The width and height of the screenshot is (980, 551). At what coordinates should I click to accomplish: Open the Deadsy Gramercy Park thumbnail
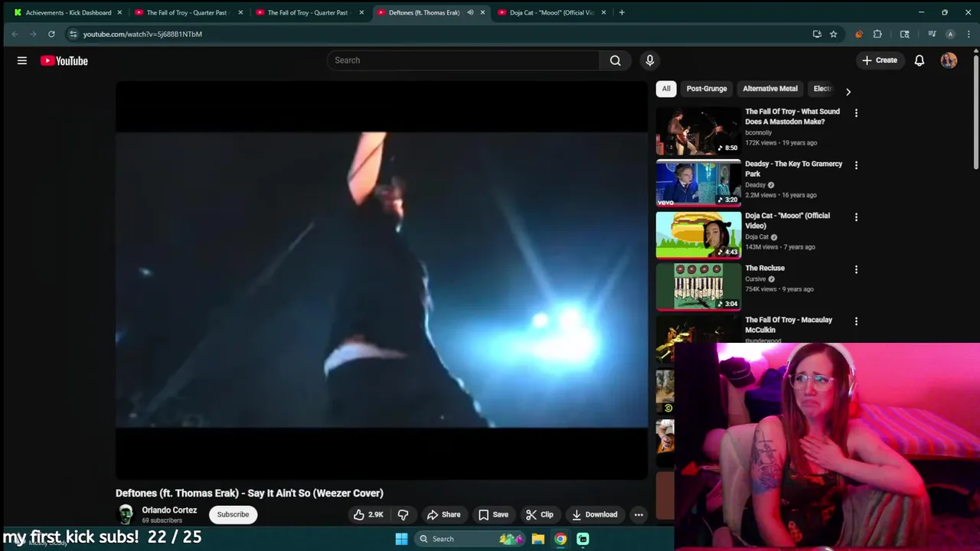(x=698, y=182)
